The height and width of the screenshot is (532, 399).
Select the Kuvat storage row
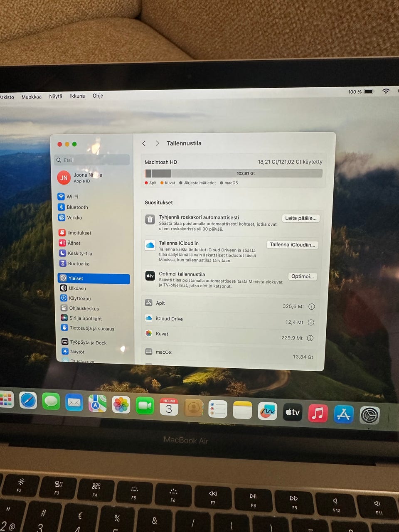point(230,335)
